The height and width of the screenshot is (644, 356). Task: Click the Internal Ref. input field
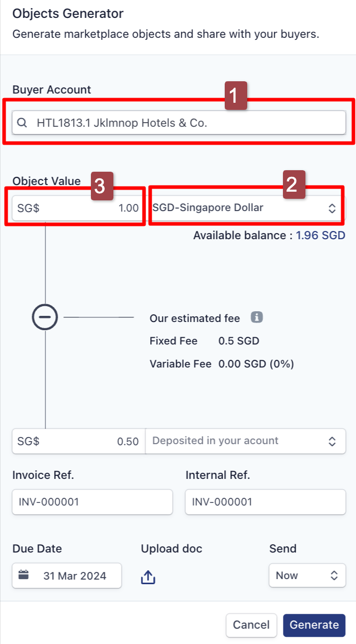[266, 502]
